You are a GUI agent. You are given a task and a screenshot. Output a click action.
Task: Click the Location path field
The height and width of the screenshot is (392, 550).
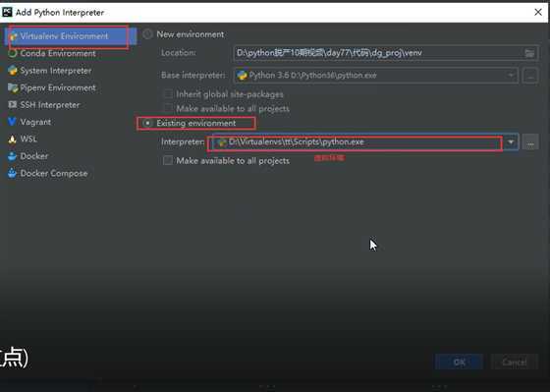coord(386,53)
